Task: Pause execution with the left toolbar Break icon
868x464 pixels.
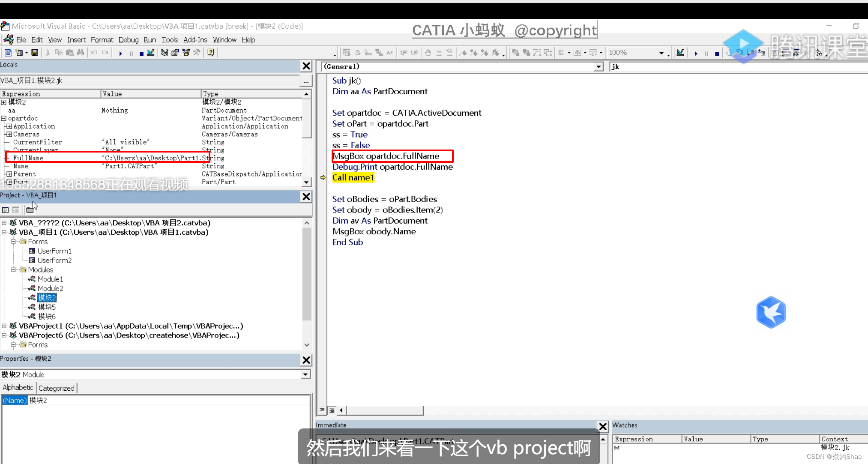Action: point(131,53)
